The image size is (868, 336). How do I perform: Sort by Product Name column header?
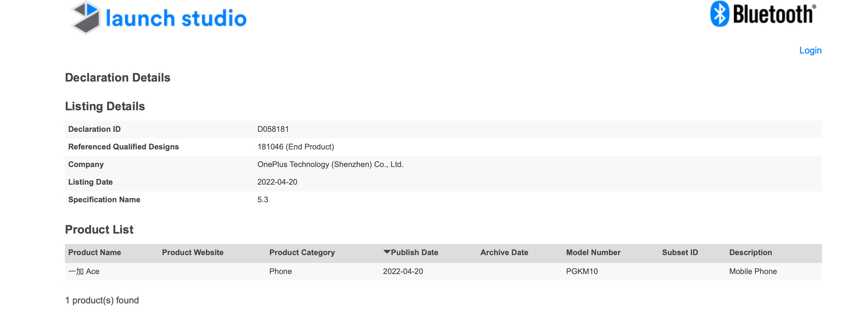pos(95,252)
